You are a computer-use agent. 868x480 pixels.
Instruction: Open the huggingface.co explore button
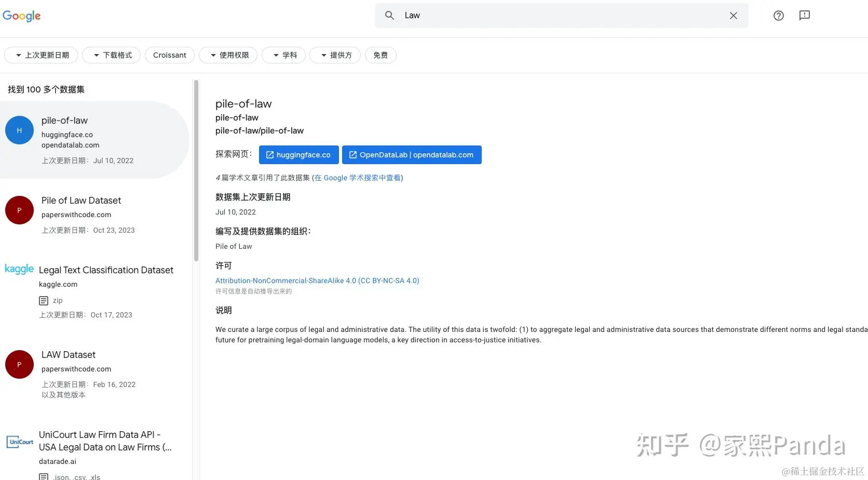click(x=299, y=155)
